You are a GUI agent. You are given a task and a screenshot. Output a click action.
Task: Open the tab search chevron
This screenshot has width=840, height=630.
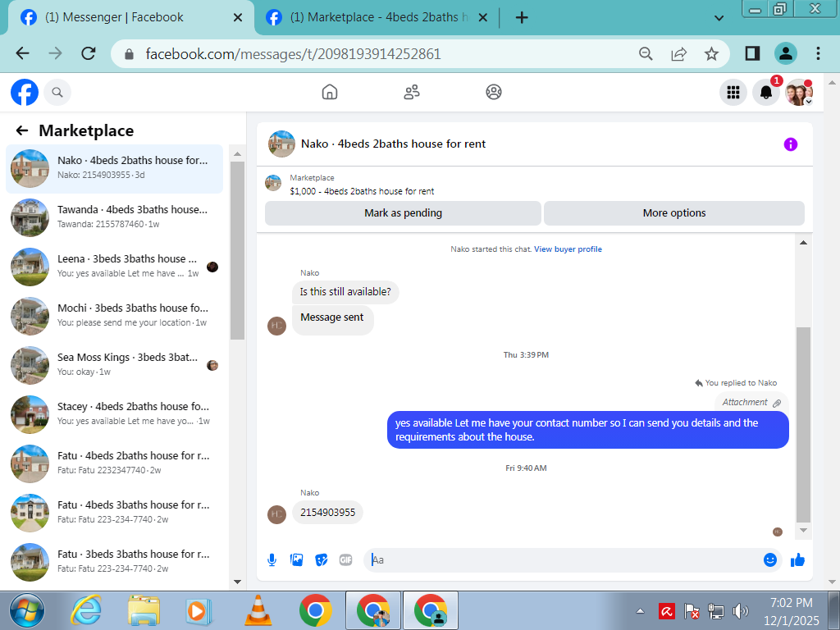point(719,18)
